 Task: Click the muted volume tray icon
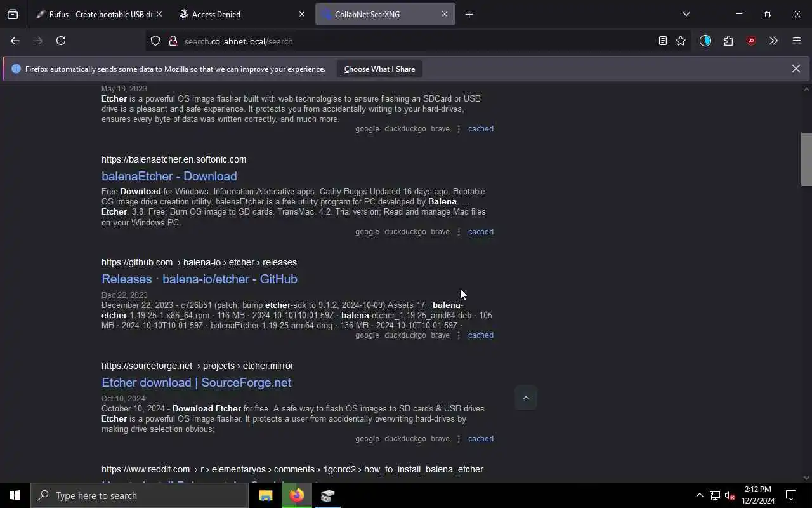tap(730, 495)
